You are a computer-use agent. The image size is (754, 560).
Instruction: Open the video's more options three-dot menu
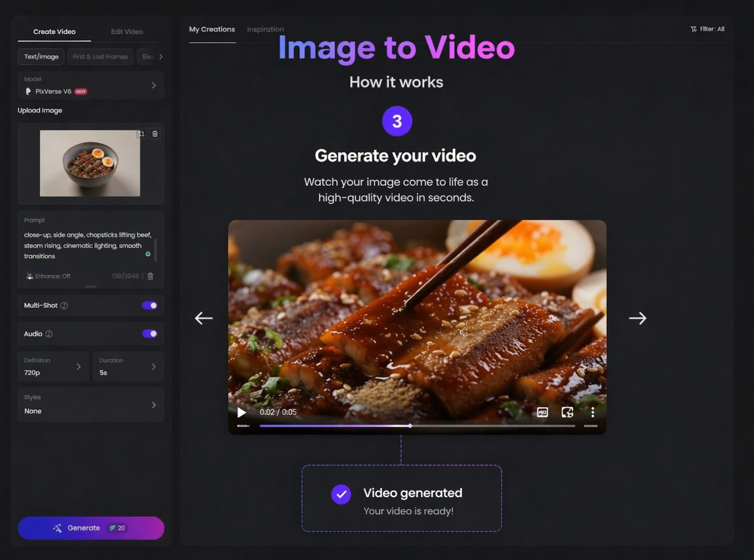click(592, 412)
